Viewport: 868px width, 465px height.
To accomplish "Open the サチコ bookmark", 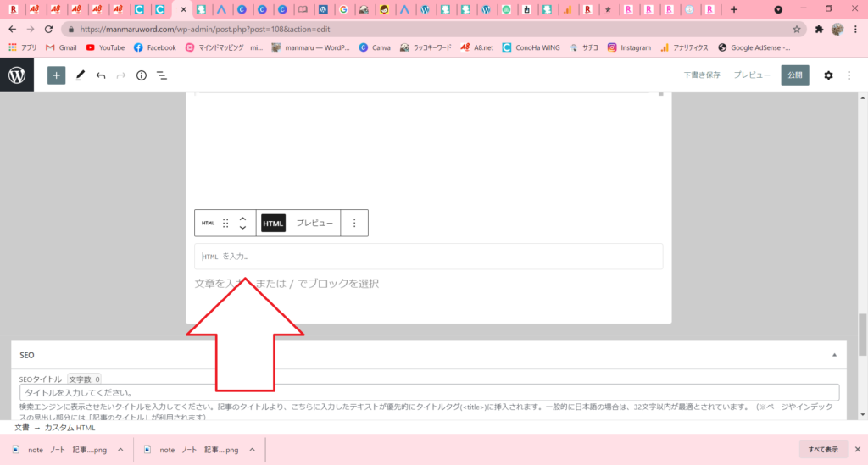I will click(584, 47).
